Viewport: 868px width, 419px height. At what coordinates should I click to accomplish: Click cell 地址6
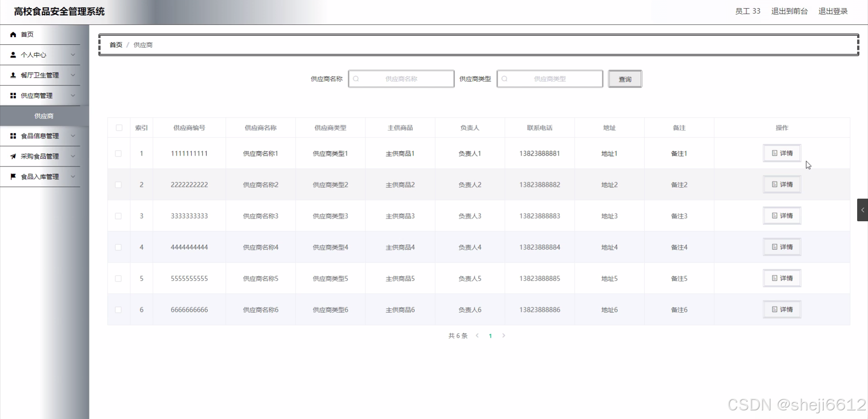pyautogui.click(x=609, y=309)
